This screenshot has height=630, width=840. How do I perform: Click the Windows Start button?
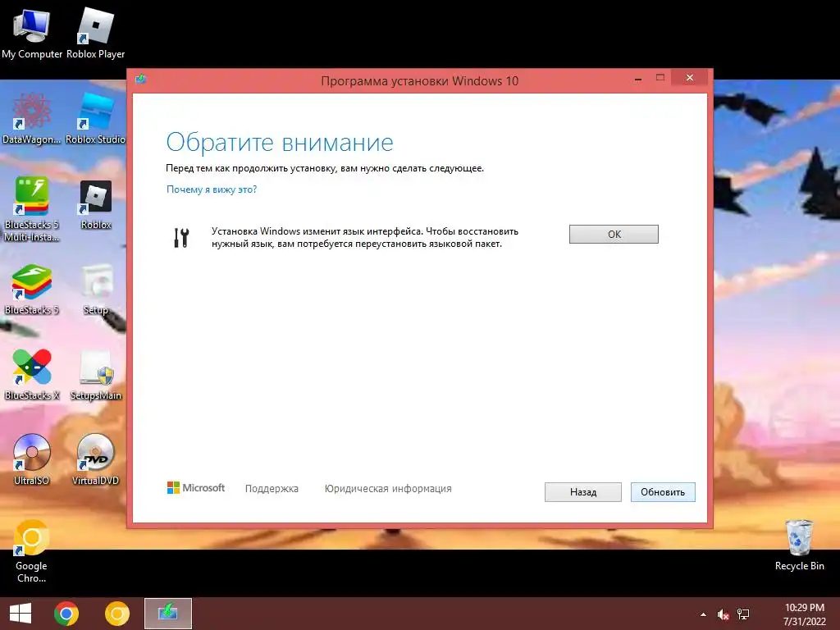tap(21, 614)
